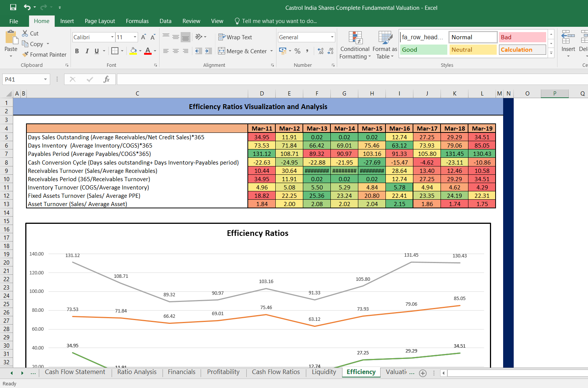Apply the Good cell style
The width and height of the screenshot is (588, 388).
coord(423,49)
